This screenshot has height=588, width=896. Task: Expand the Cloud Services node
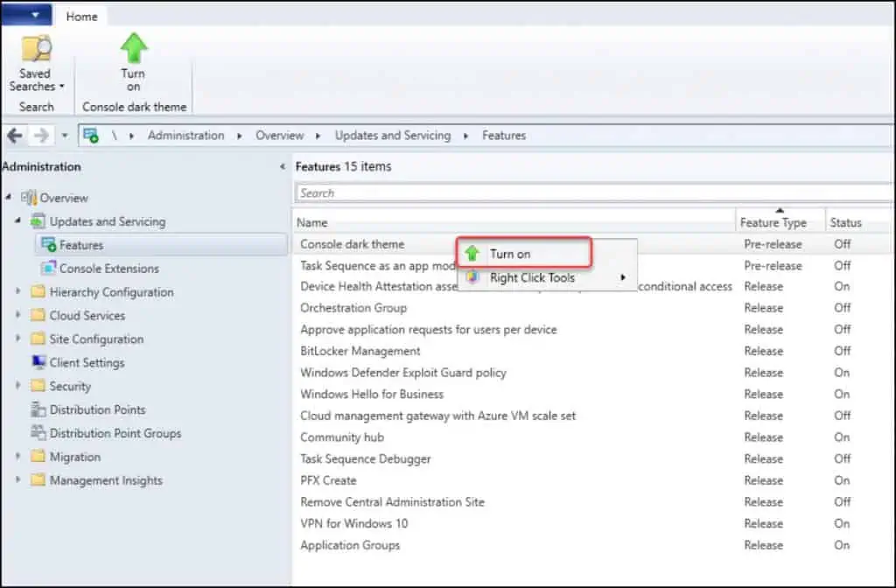pyautogui.click(x=18, y=315)
